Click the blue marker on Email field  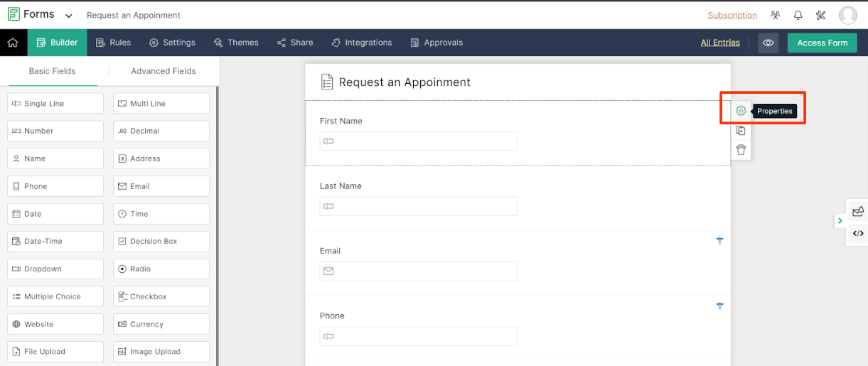coord(719,240)
